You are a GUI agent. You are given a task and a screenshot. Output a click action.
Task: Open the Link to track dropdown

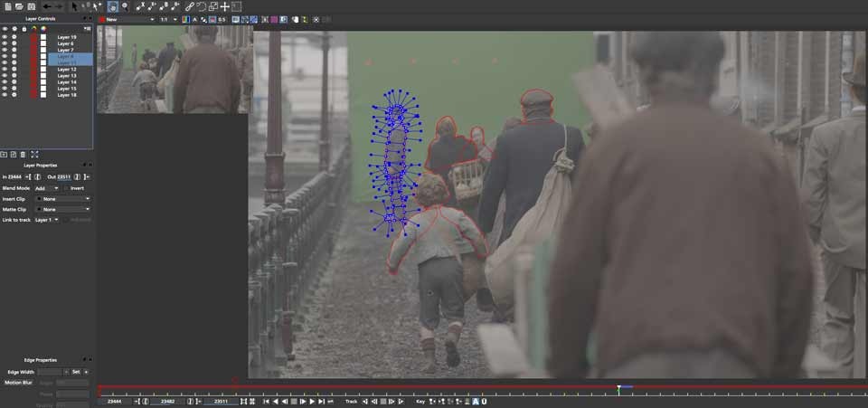46,220
